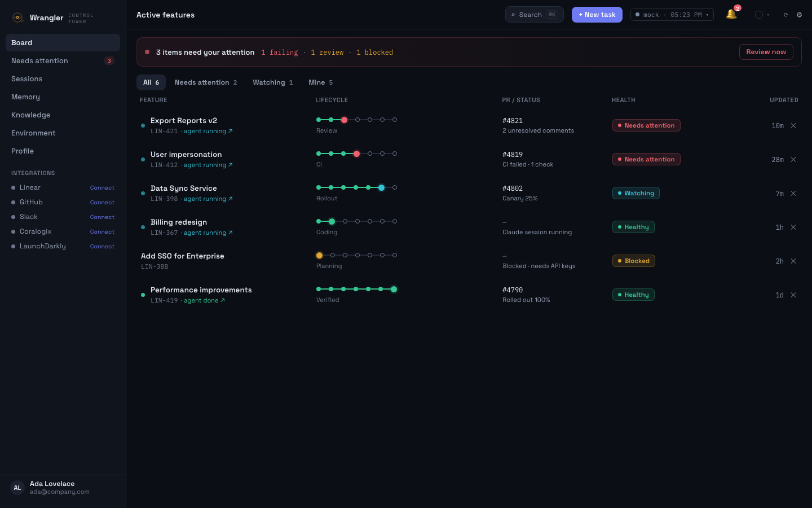Open PR #4790
The width and height of the screenshot is (812, 508).
pyautogui.click(x=513, y=290)
